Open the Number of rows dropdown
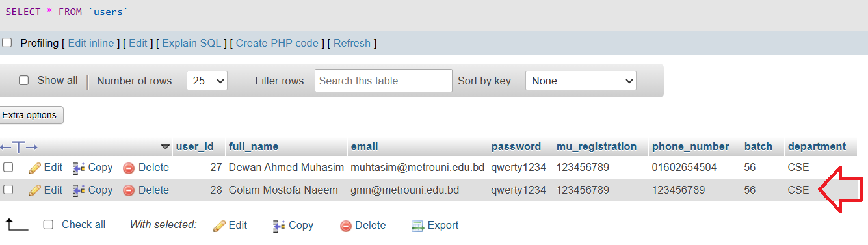The height and width of the screenshot is (245, 868). (207, 81)
